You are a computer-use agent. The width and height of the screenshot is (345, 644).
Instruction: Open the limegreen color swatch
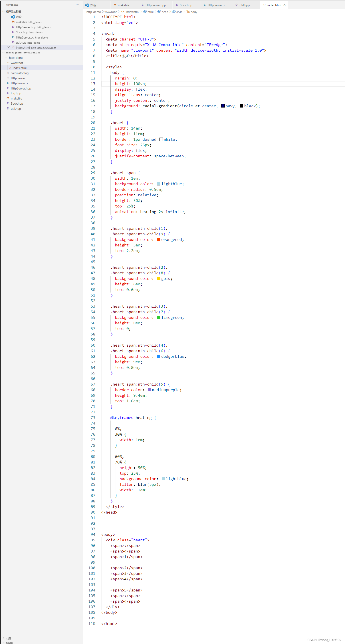(159, 317)
